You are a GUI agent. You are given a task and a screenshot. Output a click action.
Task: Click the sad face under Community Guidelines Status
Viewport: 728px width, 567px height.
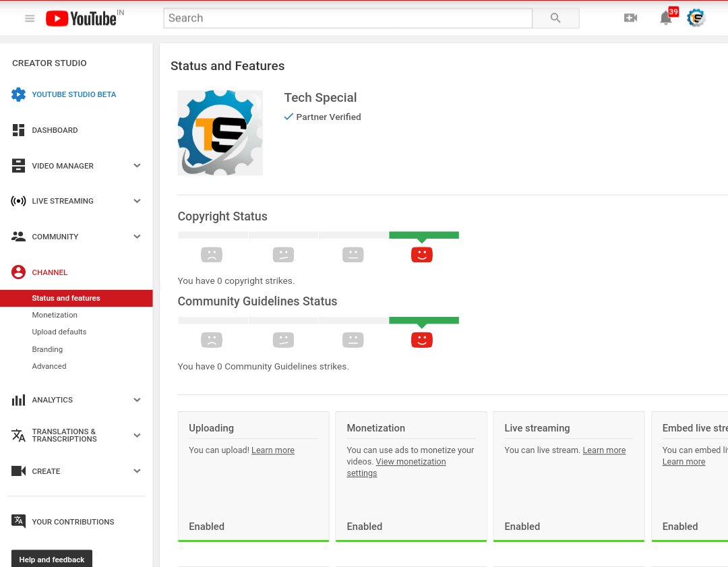pyautogui.click(x=212, y=340)
